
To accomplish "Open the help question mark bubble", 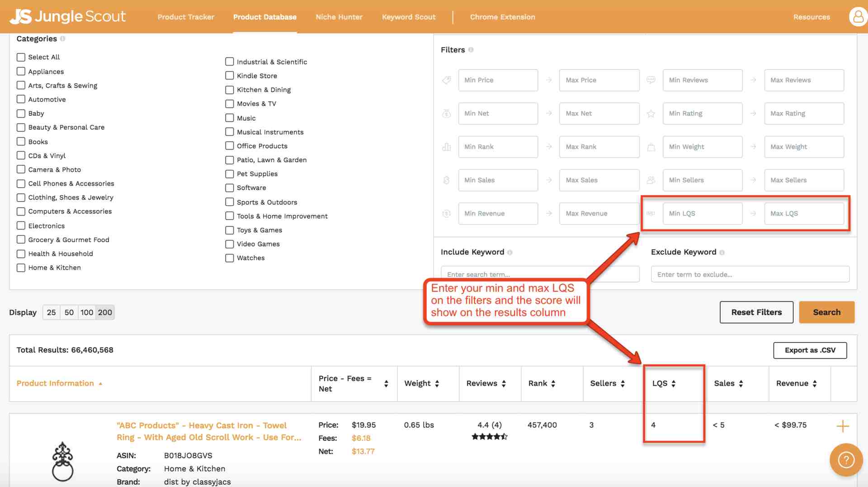I will pos(846,460).
